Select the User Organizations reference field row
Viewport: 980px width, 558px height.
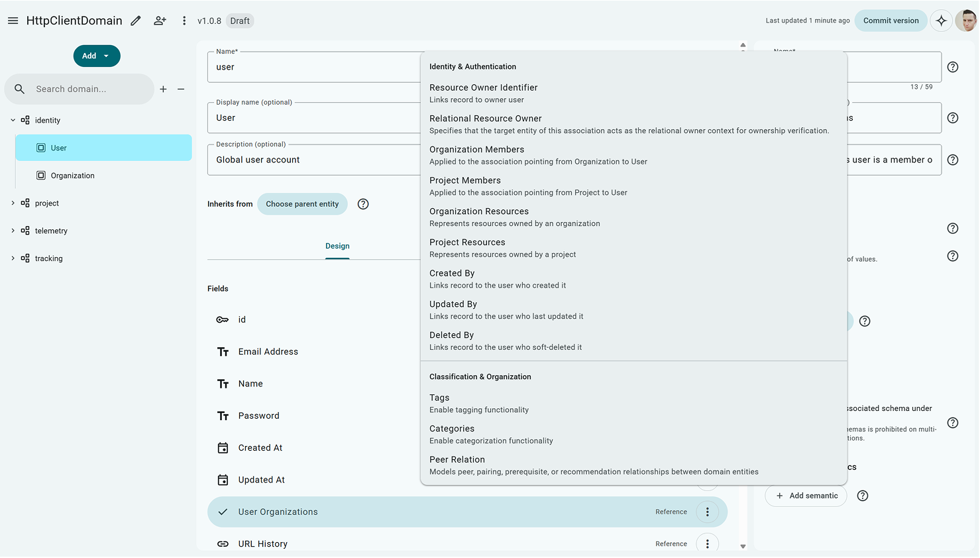tap(467, 512)
